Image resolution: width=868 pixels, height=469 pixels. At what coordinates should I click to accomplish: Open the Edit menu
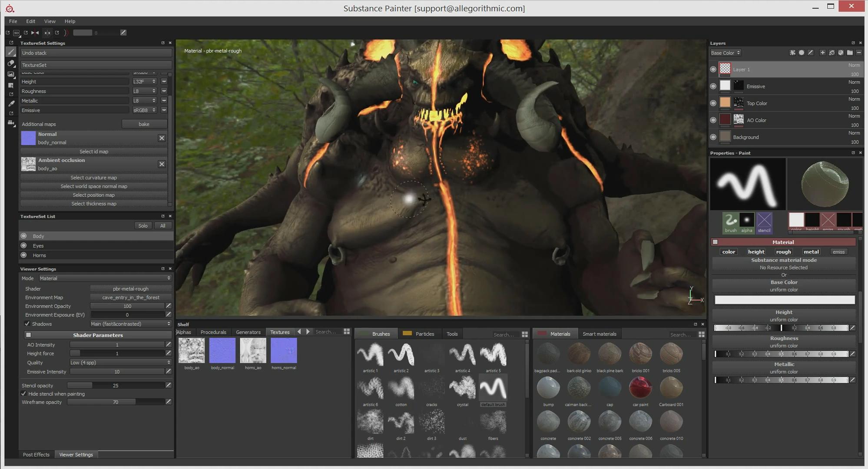(x=30, y=21)
